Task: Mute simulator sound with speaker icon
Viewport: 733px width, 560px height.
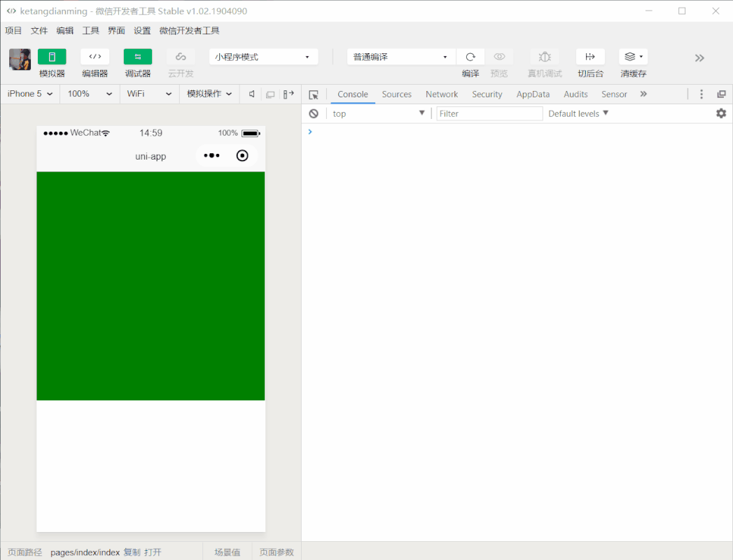Action: tap(251, 94)
